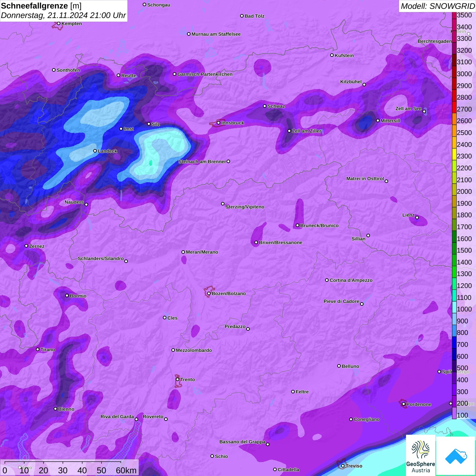
Task: Click the red Kempten city outline
Action: [x=57, y=25]
